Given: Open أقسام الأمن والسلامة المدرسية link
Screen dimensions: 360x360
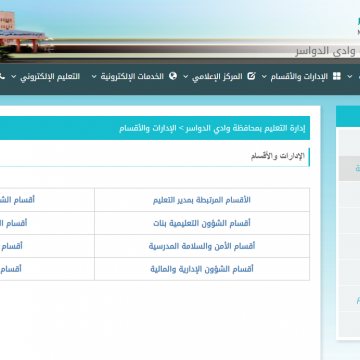Looking at the screenshot, I should click(x=202, y=246).
